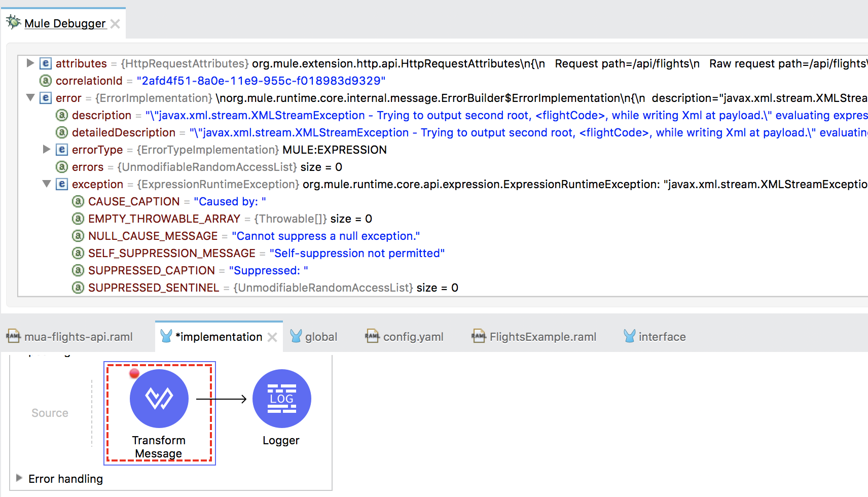
Task: Select "Self-suppression not permitted" value
Action: point(357,253)
